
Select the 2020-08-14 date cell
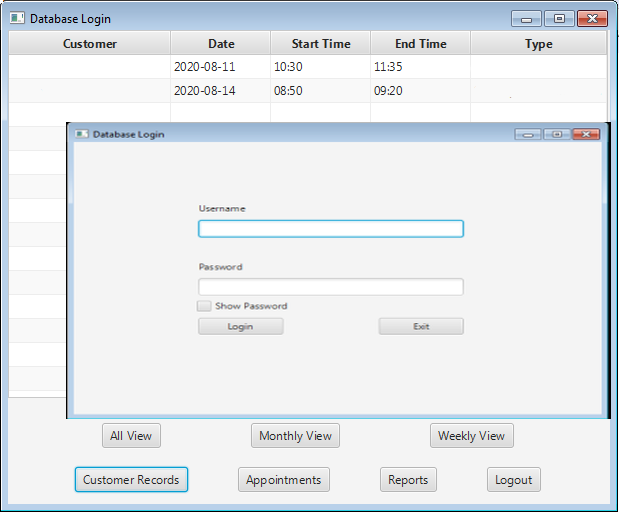point(221,91)
